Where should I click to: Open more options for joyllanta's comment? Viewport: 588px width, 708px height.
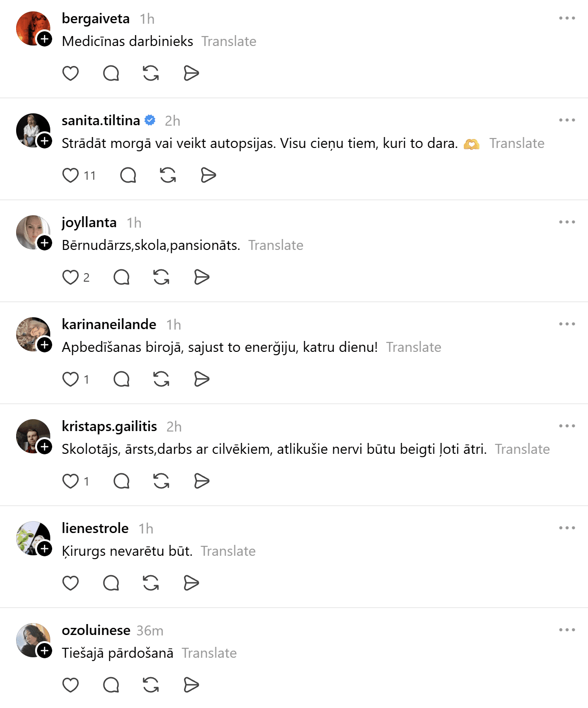click(x=567, y=222)
